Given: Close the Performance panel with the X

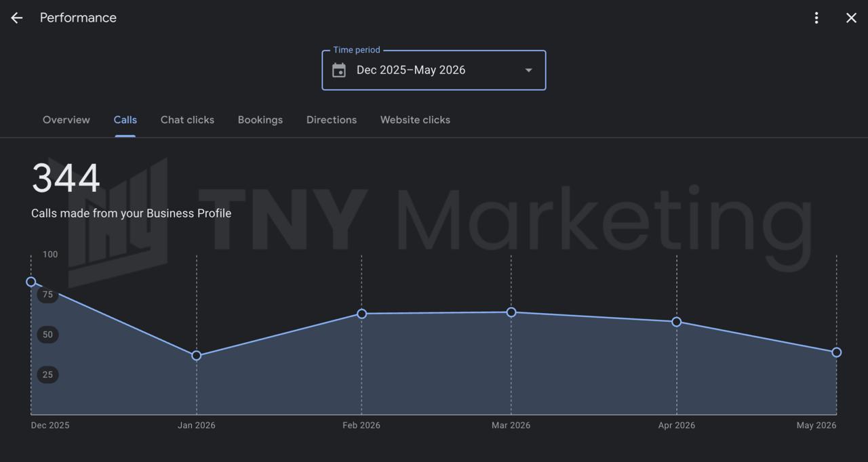Looking at the screenshot, I should pyautogui.click(x=852, y=18).
